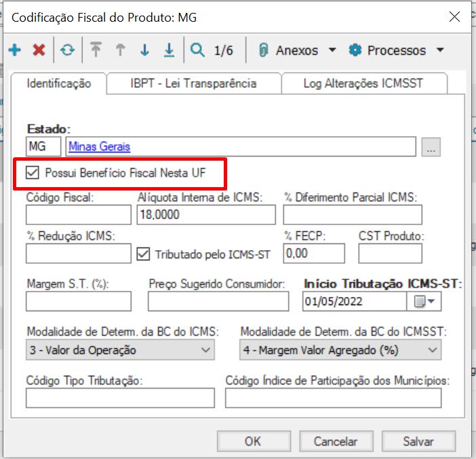Delete the record with the red X icon
This screenshot has height=459, width=476.
pos(39,50)
